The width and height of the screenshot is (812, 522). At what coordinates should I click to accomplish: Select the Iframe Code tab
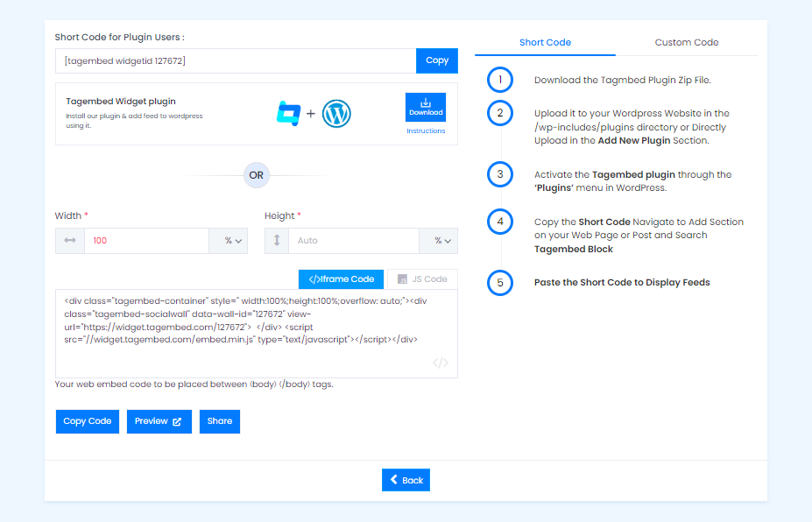pyautogui.click(x=342, y=279)
